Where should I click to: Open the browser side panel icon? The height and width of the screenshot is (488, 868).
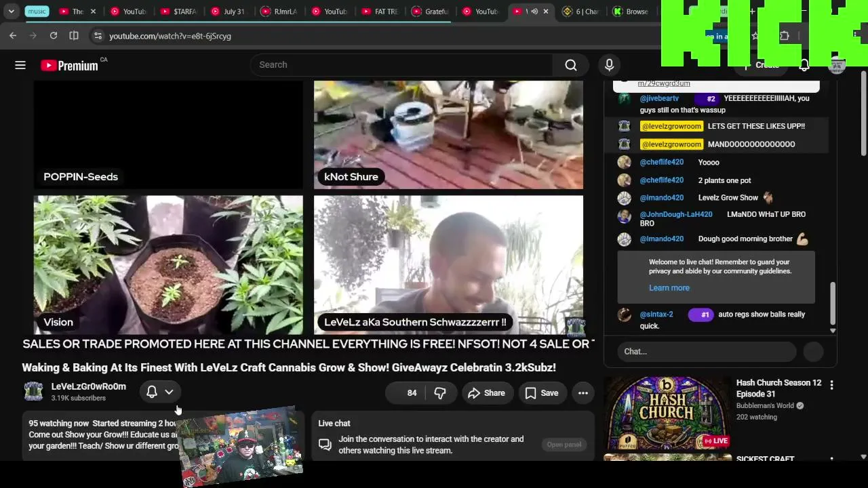(x=74, y=36)
